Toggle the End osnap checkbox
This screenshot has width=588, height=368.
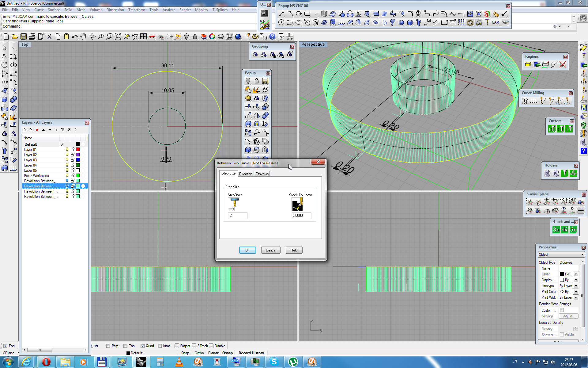click(x=5, y=346)
